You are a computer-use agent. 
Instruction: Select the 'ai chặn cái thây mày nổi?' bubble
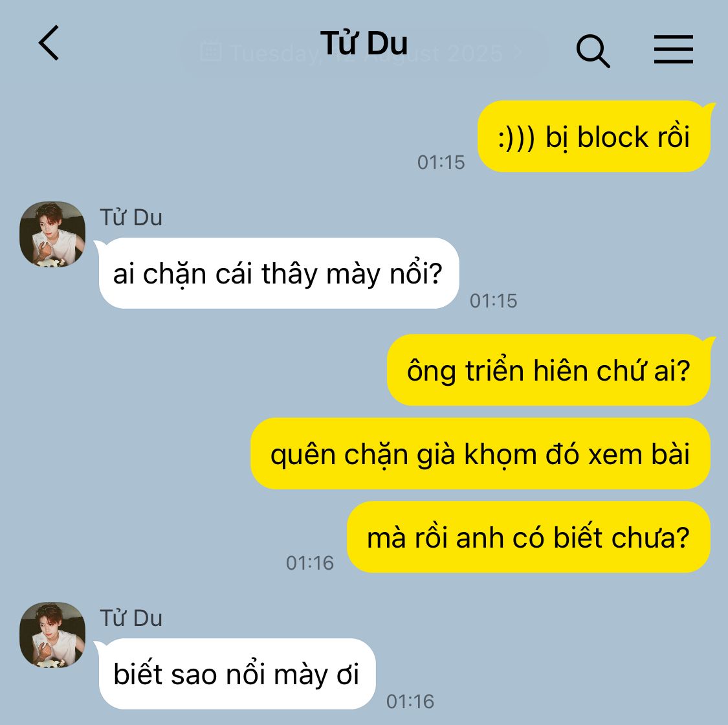[x=278, y=273]
